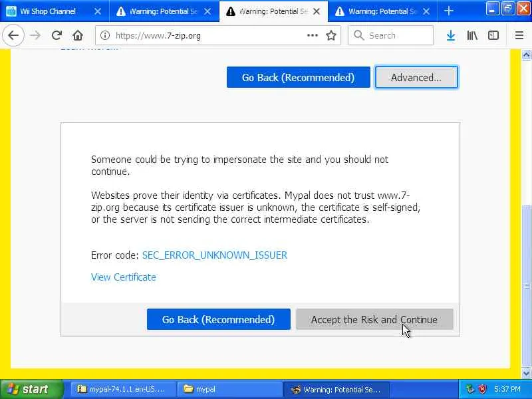Click the Advanced... button

(416, 77)
